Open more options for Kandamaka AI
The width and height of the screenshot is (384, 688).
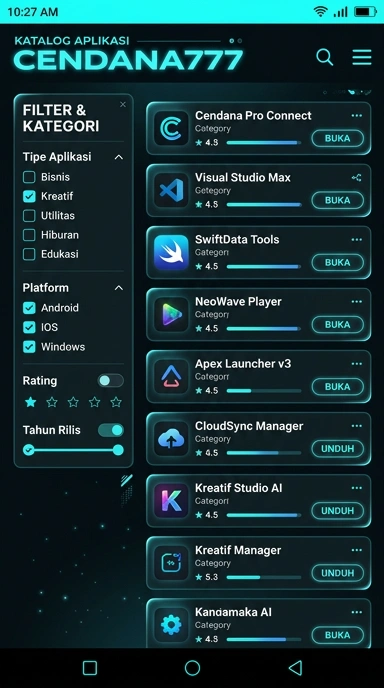tap(357, 612)
